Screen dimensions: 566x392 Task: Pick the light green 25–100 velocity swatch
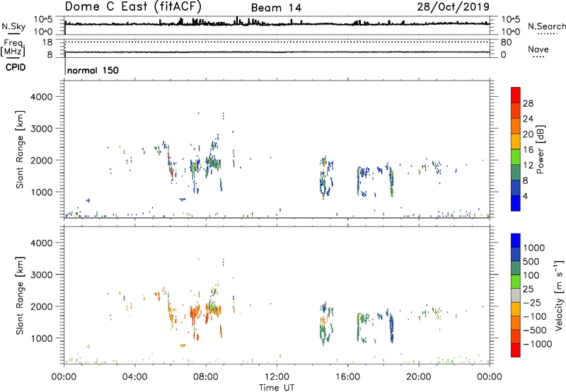pyautogui.click(x=516, y=282)
